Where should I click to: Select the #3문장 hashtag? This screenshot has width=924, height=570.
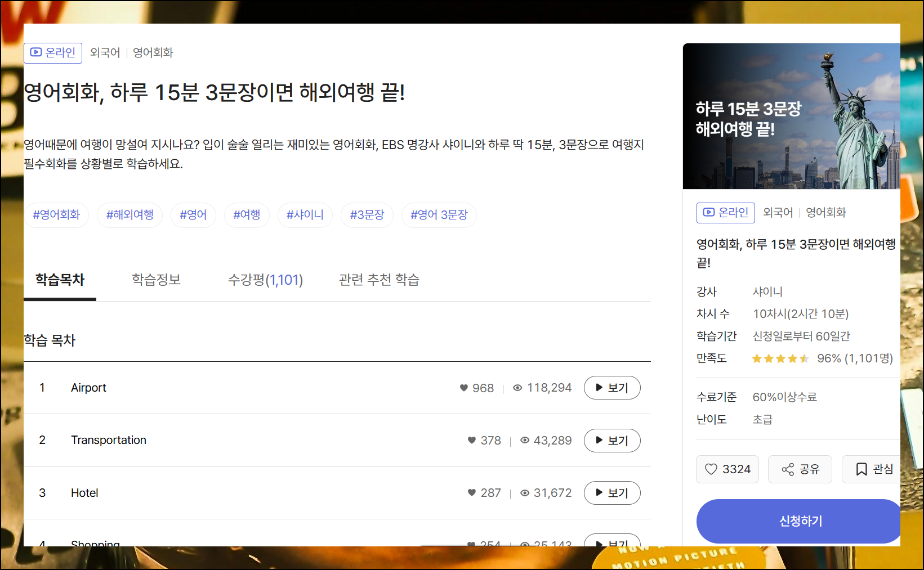[367, 215]
